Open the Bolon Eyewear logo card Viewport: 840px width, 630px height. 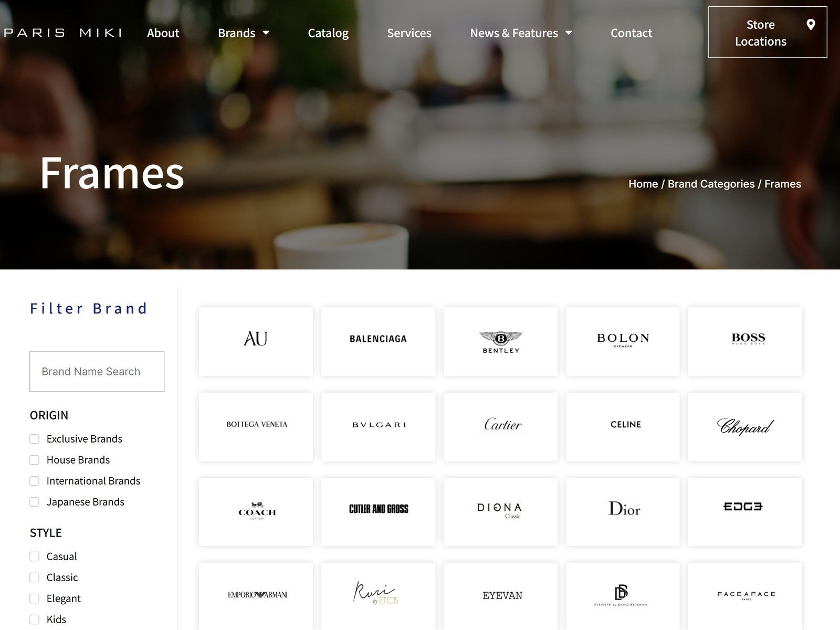click(623, 341)
